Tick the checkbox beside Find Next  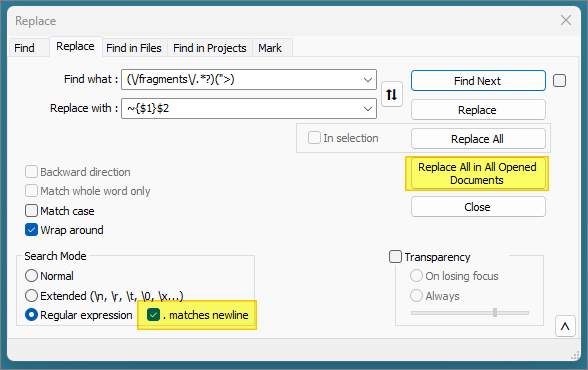click(x=559, y=81)
